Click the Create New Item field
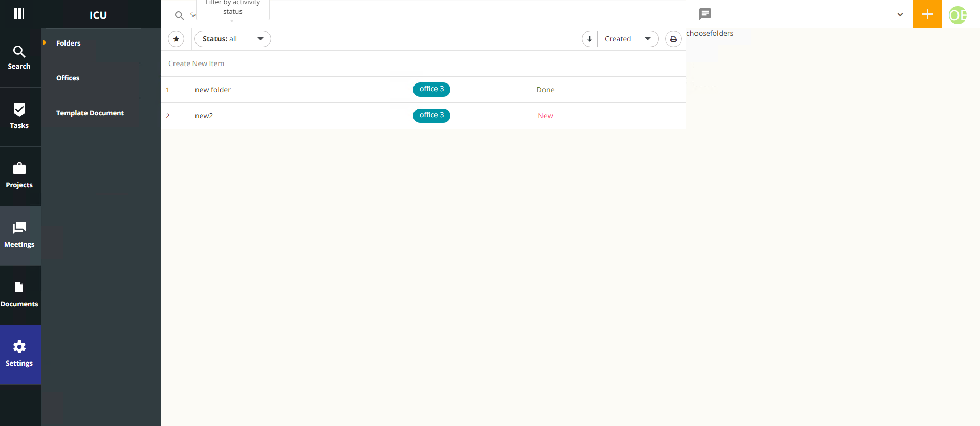Image resolution: width=980 pixels, height=426 pixels. pos(423,63)
